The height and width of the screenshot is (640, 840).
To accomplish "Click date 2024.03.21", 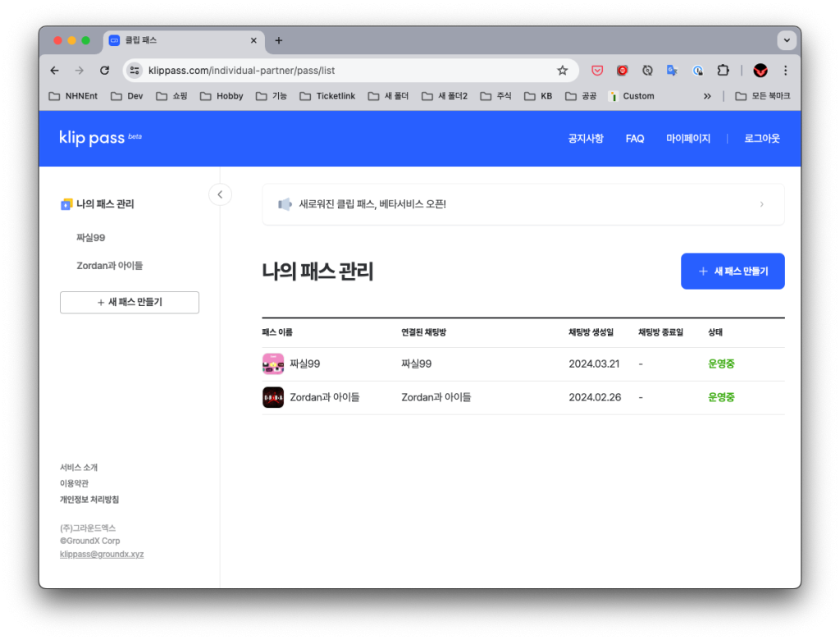I will coord(594,364).
